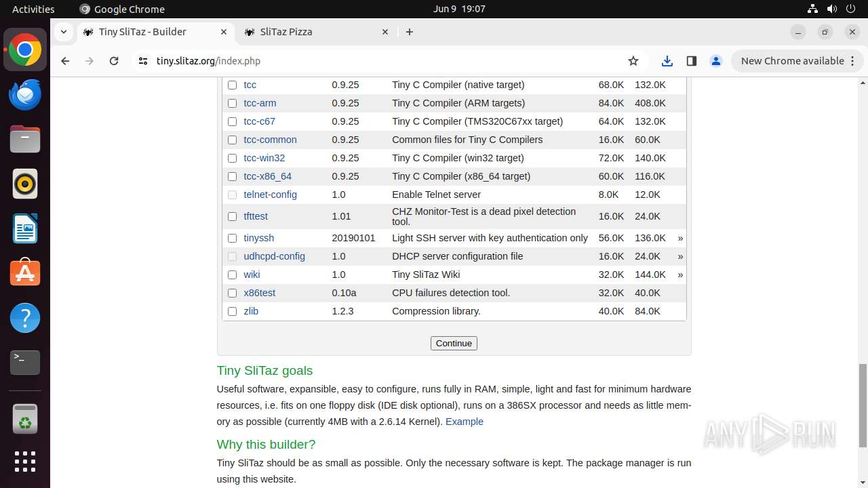Show applications grid
Screen dimensions: 868x488
(25, 462)
